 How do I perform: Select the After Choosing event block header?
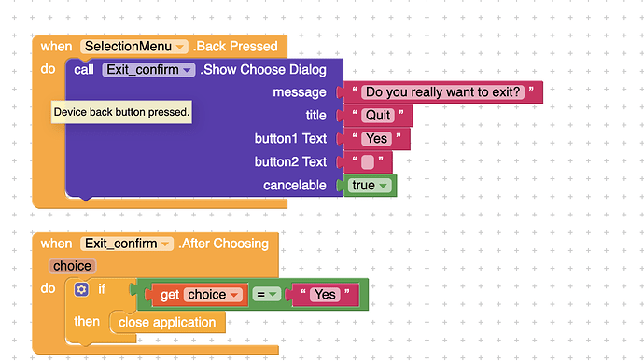[155, 244]
